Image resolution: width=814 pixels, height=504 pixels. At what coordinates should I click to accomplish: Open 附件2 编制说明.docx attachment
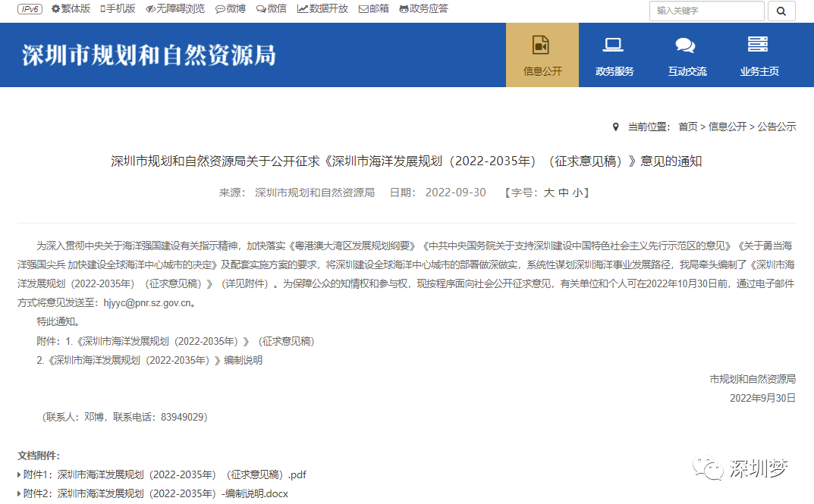pyautogui.click(x=156, y=493)
